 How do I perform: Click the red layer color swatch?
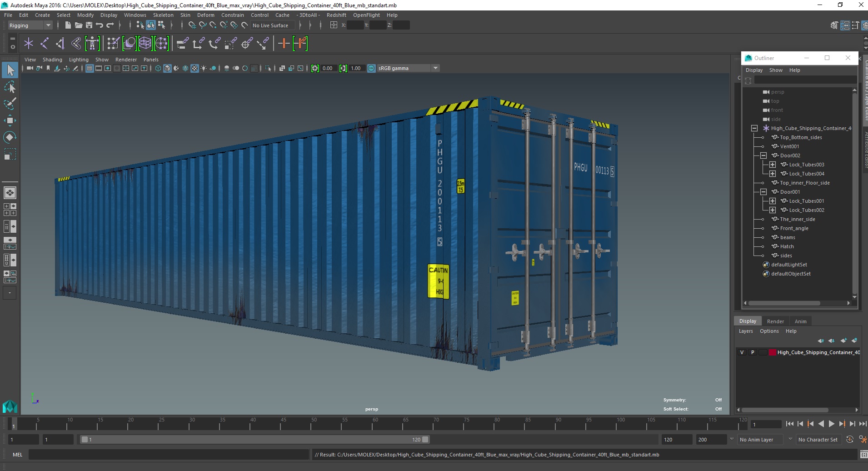click(773, 352)
